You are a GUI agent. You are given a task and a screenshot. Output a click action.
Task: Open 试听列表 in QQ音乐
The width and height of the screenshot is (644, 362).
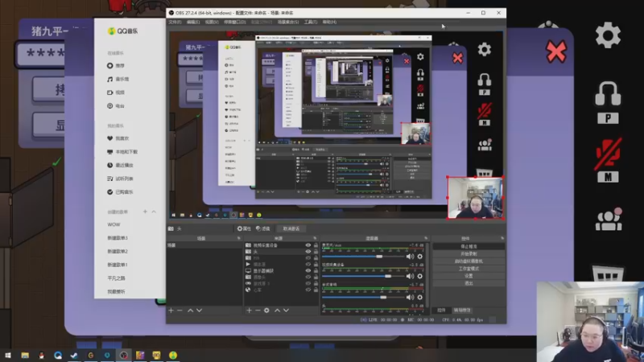click(x=120, y=179)
